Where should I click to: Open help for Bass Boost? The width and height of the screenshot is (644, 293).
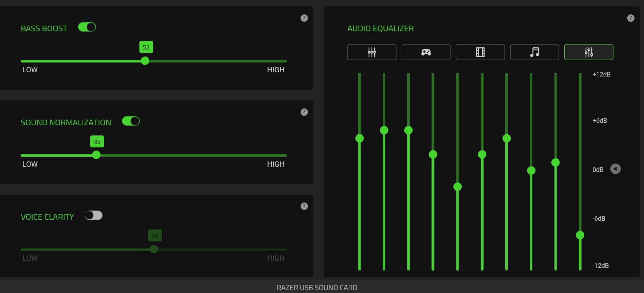pyautogui.click(x=304, y=18)
